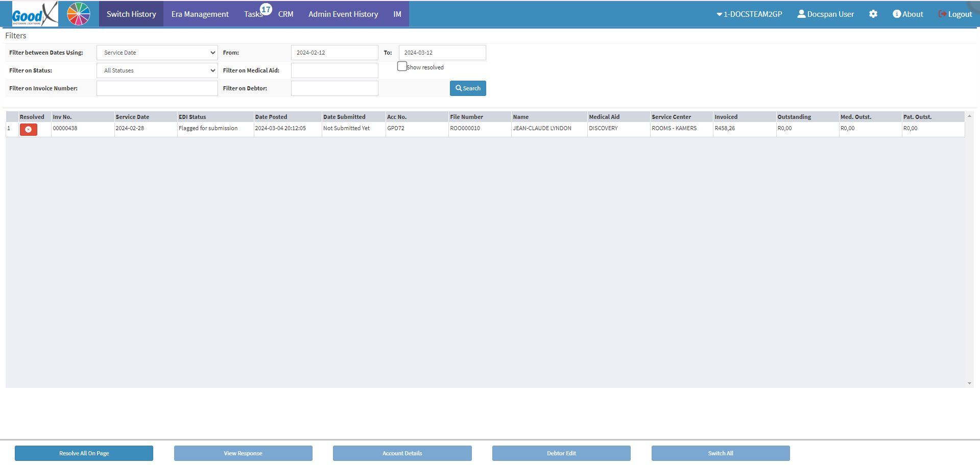Image resolution: width=980 pixels, height=465 pixels.
Task: Open the colorful pinwheel icon
Action: tap(79, 14)
